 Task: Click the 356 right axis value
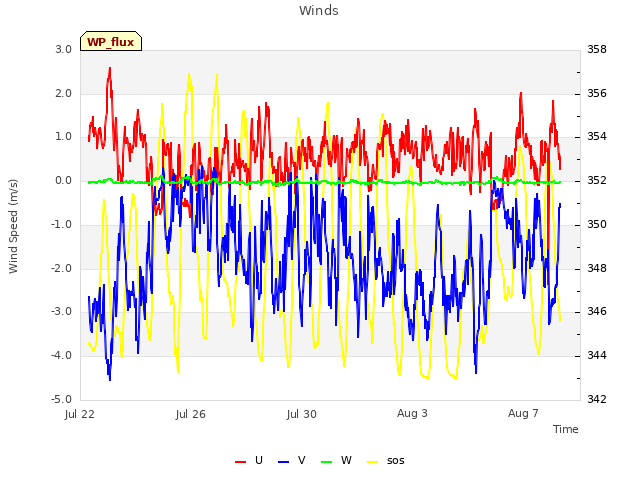click(x=597, y=93)
